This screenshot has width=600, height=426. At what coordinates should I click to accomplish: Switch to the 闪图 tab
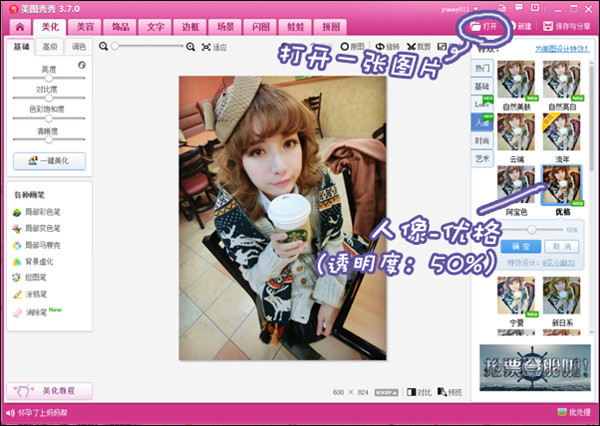tap(261, 27)
